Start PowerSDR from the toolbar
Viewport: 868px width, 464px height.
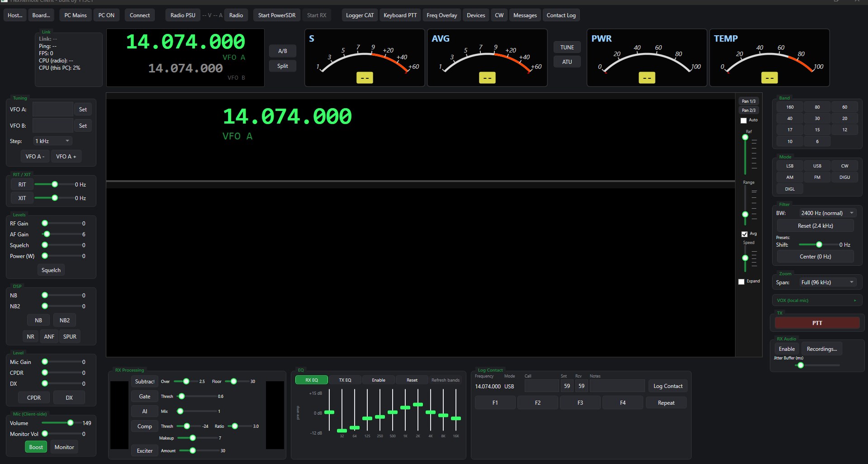click(277, 15)
